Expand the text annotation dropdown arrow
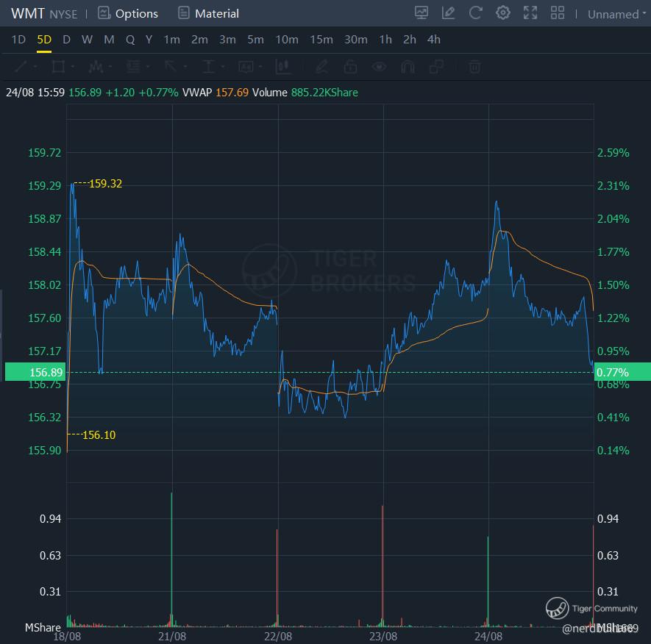This screenshot has height=644, width=651. tap(260, 66)
